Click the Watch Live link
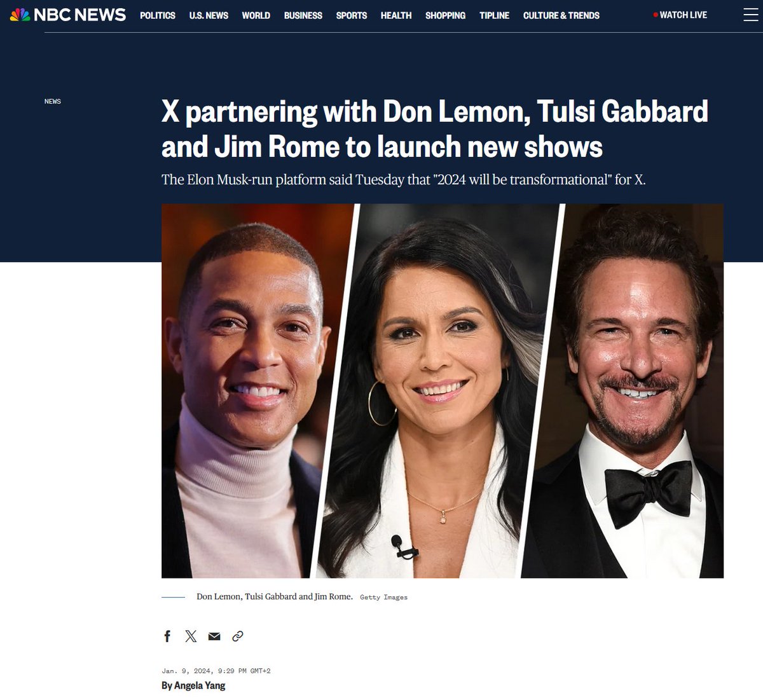763x700 pixels. point(680,15)
